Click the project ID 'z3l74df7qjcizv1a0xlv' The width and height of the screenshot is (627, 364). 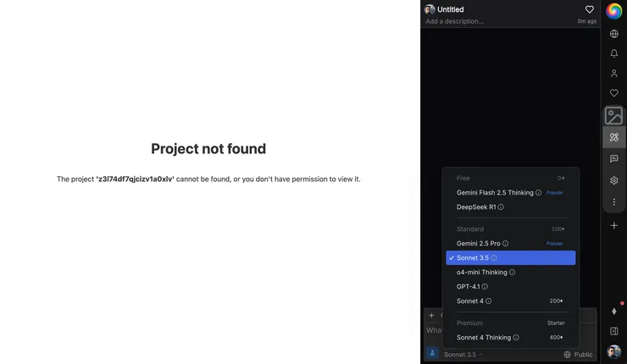136,179
